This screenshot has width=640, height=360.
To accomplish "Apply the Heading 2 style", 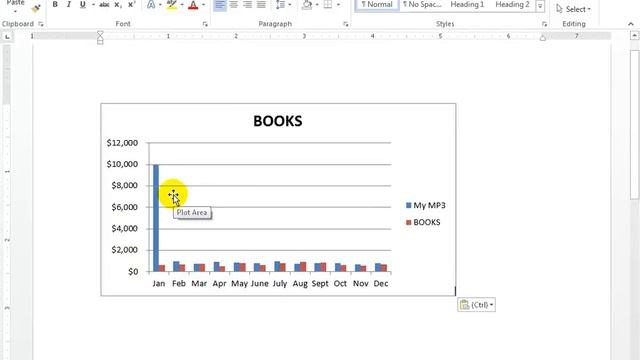I will click(512, 5).
